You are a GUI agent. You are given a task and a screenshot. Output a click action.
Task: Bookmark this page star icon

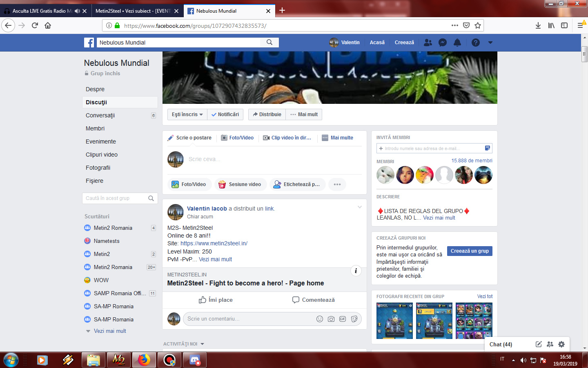click(478, 25)
